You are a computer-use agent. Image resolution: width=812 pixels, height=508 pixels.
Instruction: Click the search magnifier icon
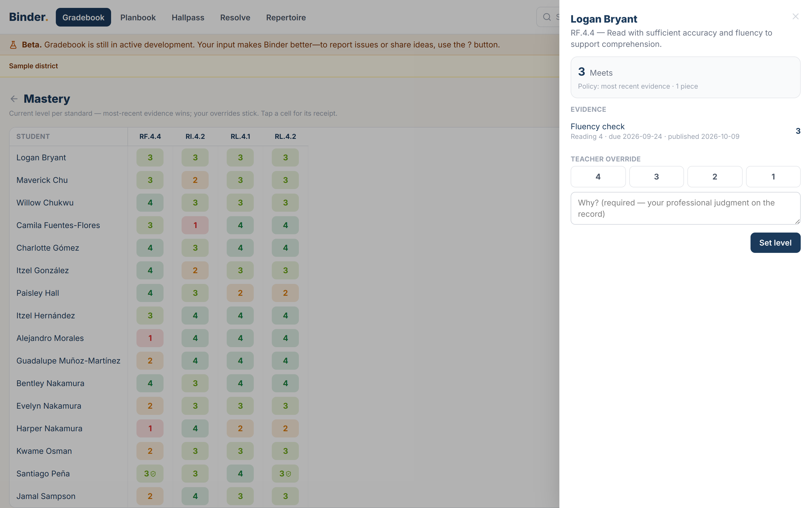point(547,17)
